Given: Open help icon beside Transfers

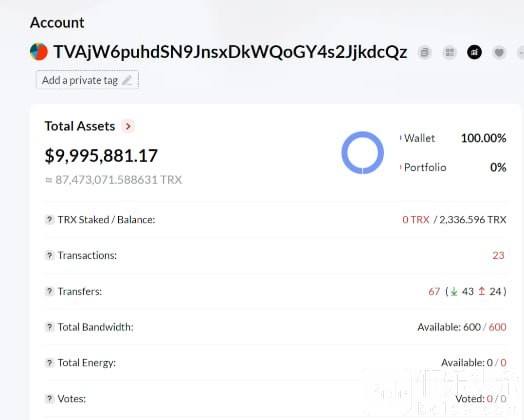Looking at the screenshot, I should pos(49,291).
